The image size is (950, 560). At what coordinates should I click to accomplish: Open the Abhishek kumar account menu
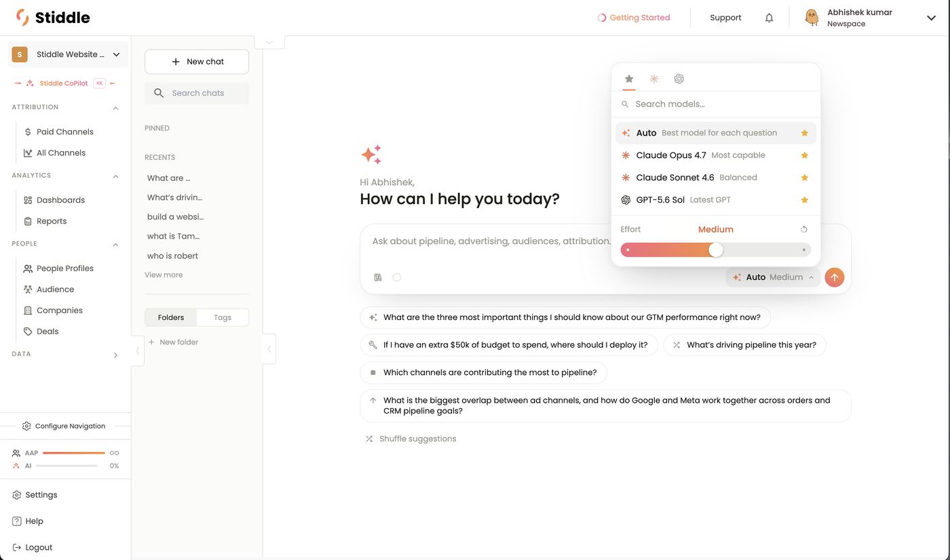pos(870,18)
